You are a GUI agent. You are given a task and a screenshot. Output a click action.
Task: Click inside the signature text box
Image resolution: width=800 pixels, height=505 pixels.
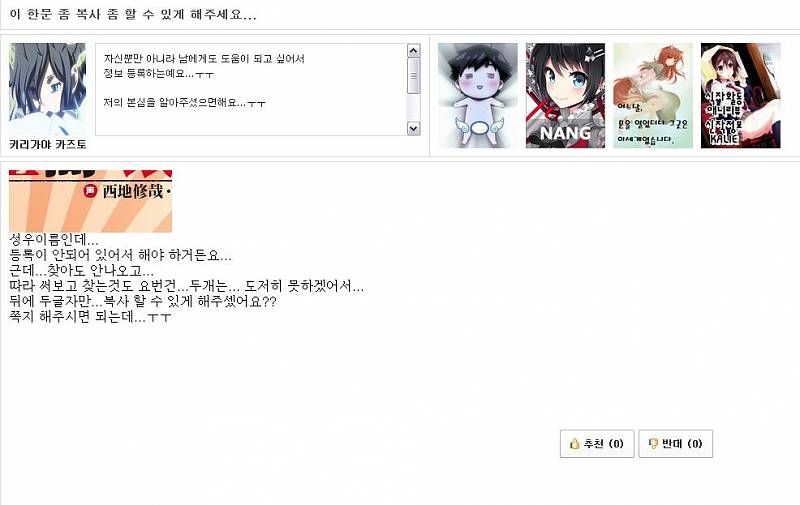tap(251, 90)
